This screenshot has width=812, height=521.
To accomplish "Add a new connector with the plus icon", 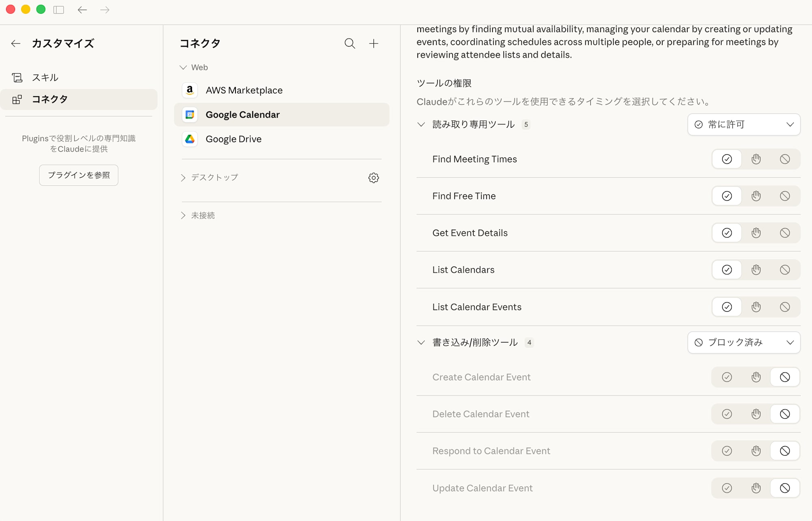I will point(373,43).
